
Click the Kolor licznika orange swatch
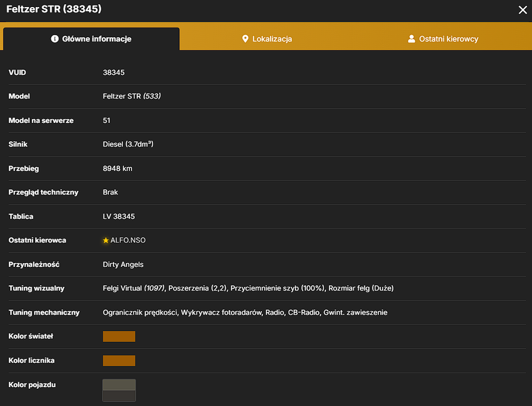tap(119, 361)
